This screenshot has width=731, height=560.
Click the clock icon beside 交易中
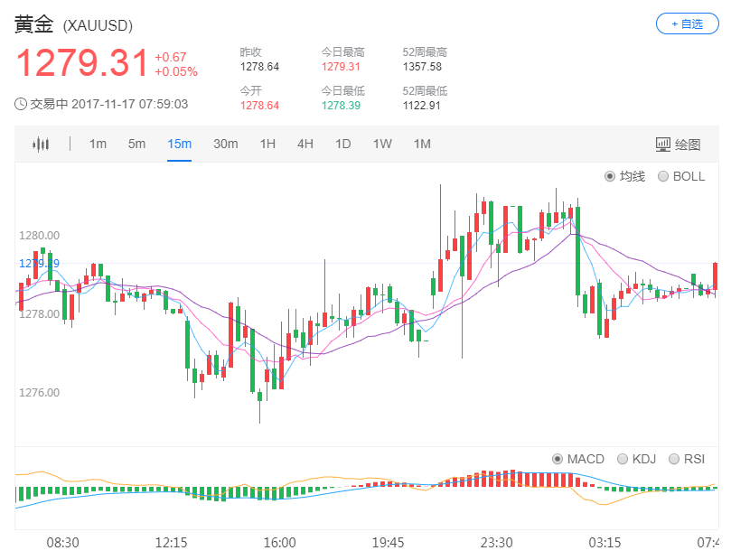click(x=20, y=105)
